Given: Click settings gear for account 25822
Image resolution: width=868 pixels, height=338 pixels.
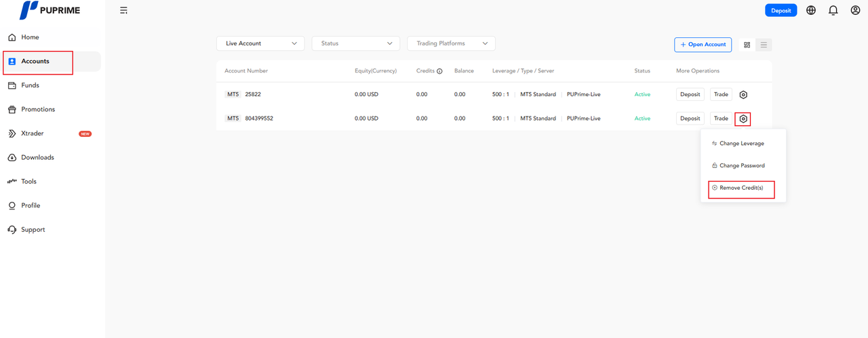Looking at the screenshot, I should 743,95.
